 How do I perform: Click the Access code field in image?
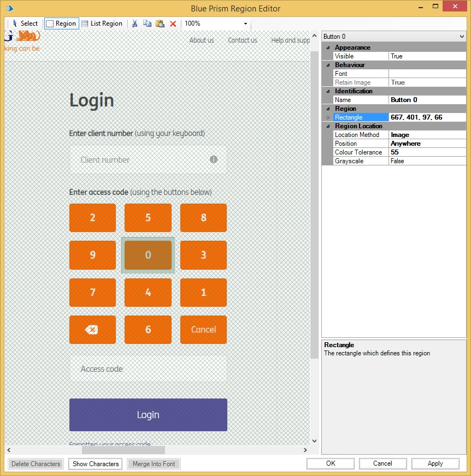pyautogui.click(x=148, y=369)
